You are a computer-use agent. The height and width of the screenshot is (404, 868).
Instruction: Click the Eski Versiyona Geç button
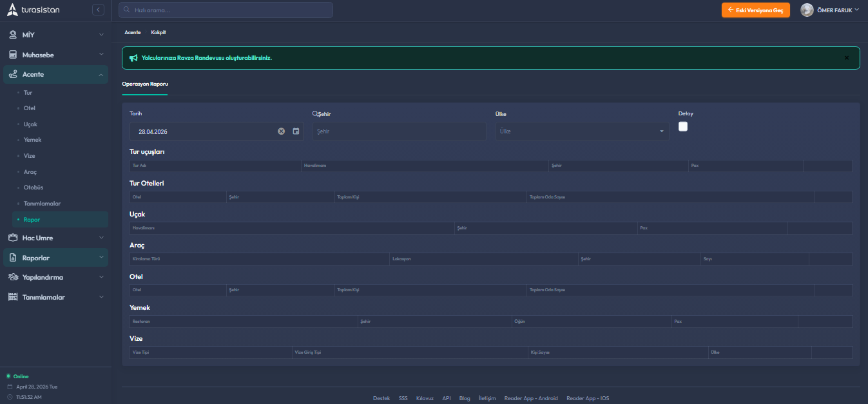(x=755, y=10)
